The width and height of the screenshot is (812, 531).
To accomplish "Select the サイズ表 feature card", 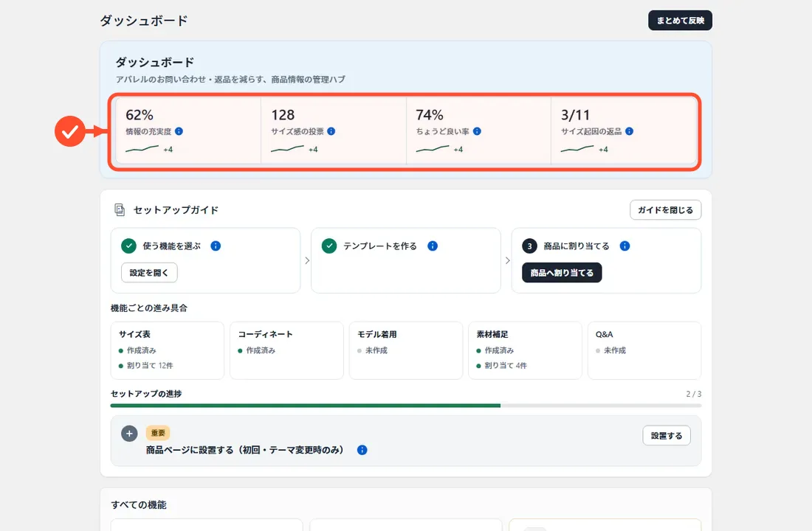I will tap(168, 350).
